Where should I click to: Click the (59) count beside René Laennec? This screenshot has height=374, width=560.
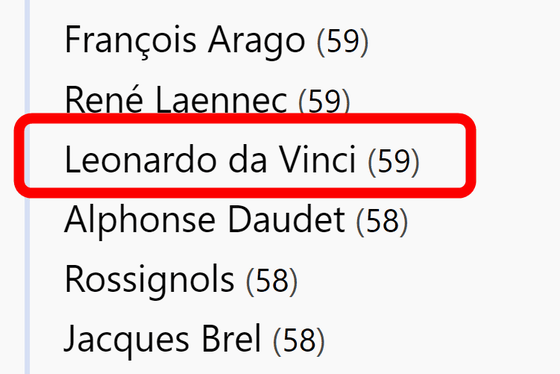[x=324, y=101]
